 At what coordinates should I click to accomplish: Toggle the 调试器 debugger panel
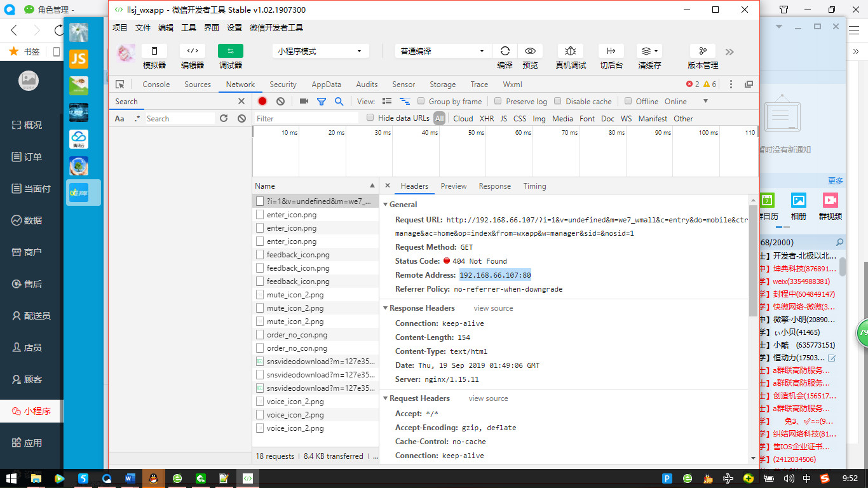pyautogui.click(x=231, y=51)
